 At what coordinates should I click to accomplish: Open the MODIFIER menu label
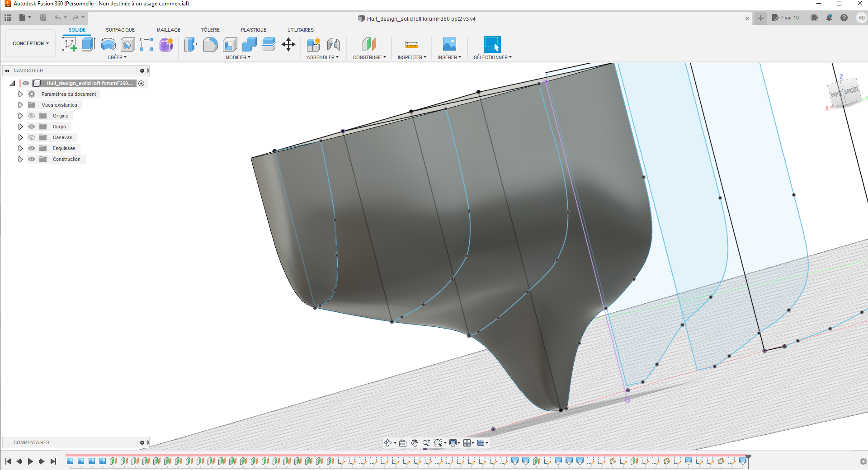238,57
